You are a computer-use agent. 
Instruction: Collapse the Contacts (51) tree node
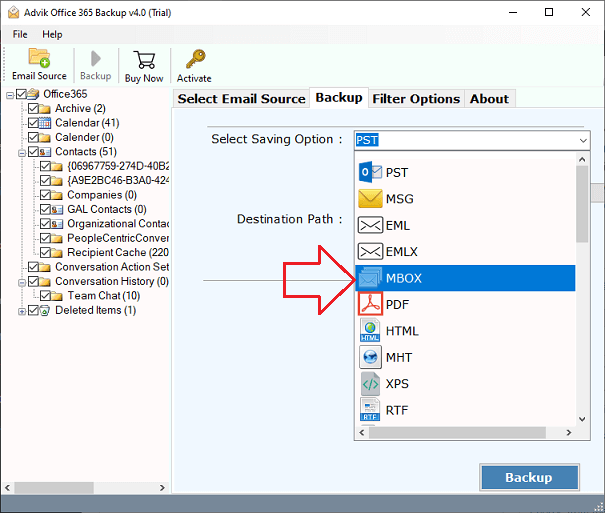tap(22, 153)
